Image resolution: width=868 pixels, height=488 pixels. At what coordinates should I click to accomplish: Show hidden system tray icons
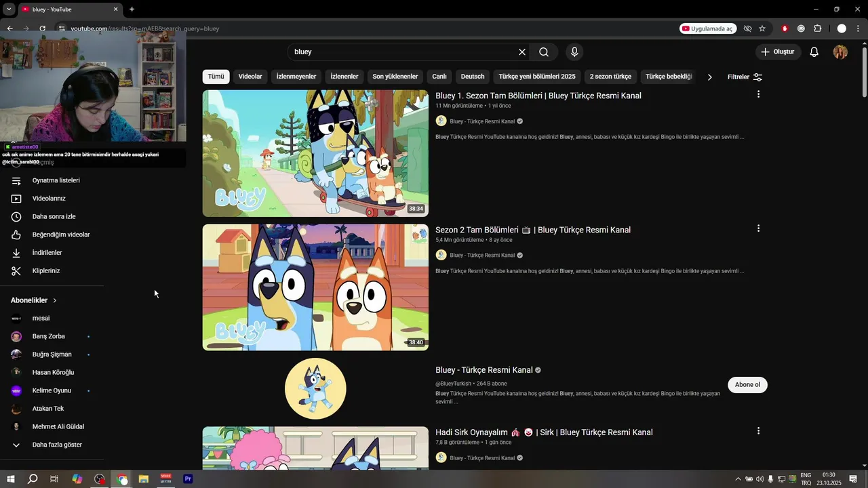tap(738, 479)
